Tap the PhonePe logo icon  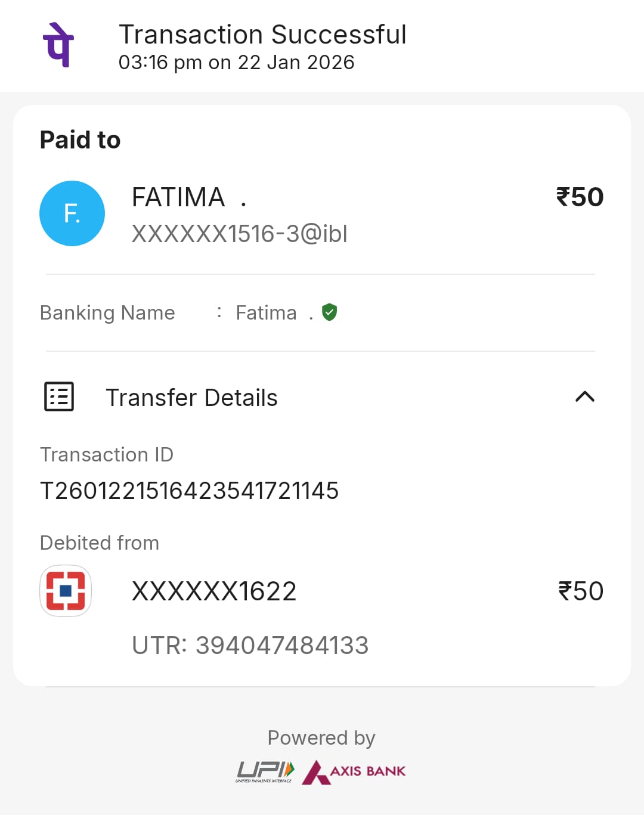coord(58,45)
